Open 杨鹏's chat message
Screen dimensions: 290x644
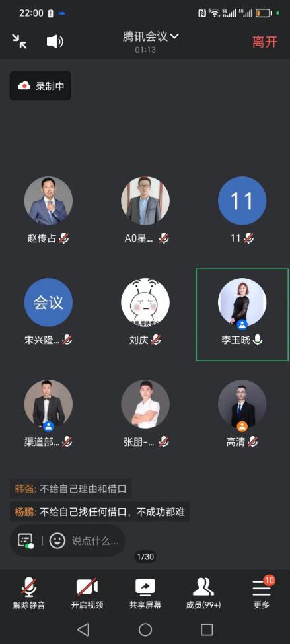point(100,512)
